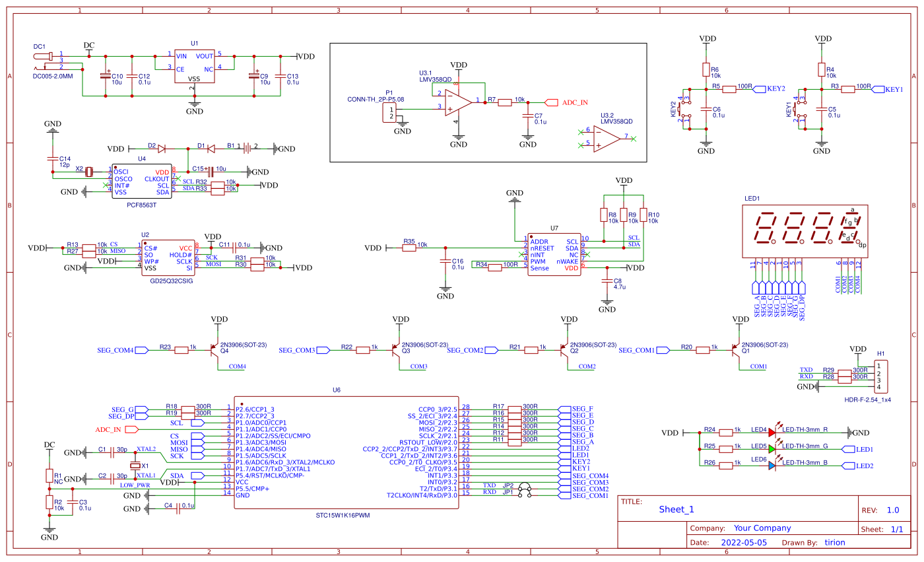Select the U4 PCF8563T RTC chip
This screenshot has height=562, width=924.
coord(141,182)
